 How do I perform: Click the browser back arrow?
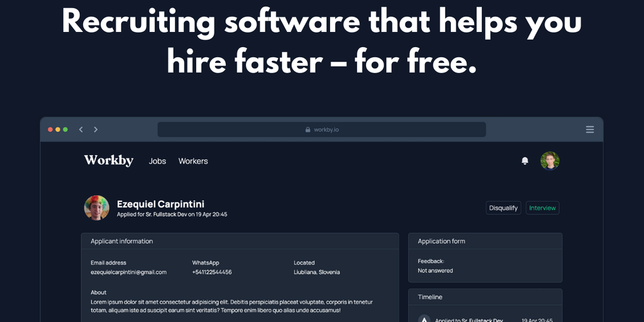81,130
